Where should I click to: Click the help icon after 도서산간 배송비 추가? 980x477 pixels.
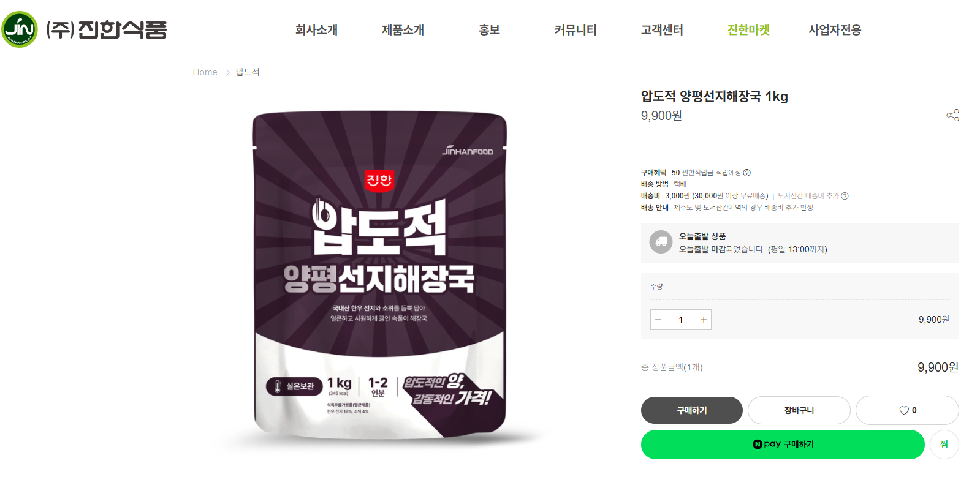[845, 196]
